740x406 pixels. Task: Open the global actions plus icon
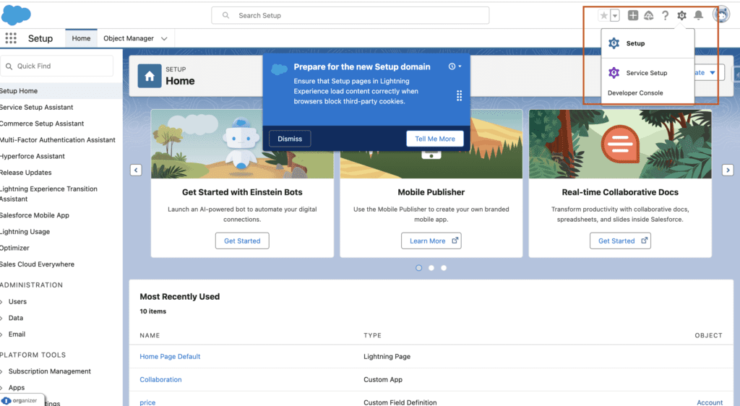(633, 16)
